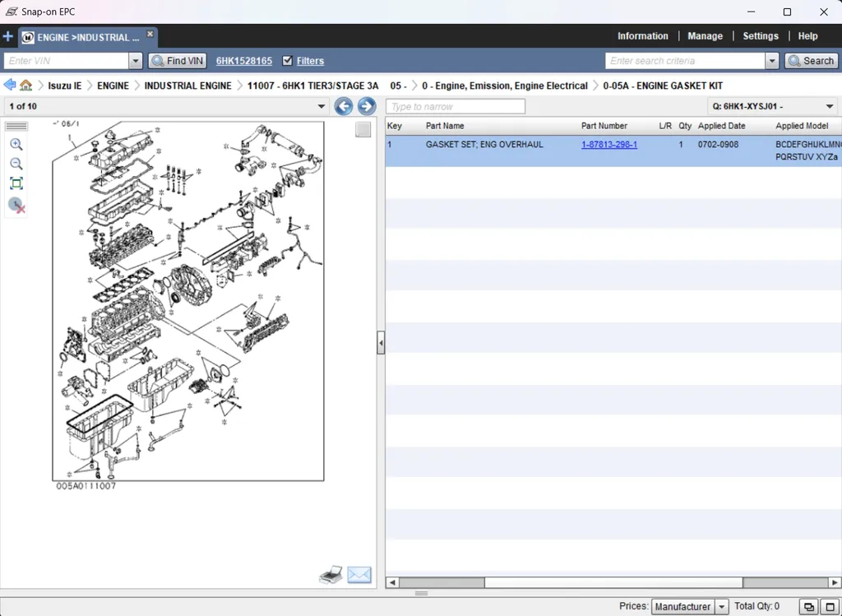Sort the table by Applied Date column
The image size is (842, 616).
coord(722,126)
